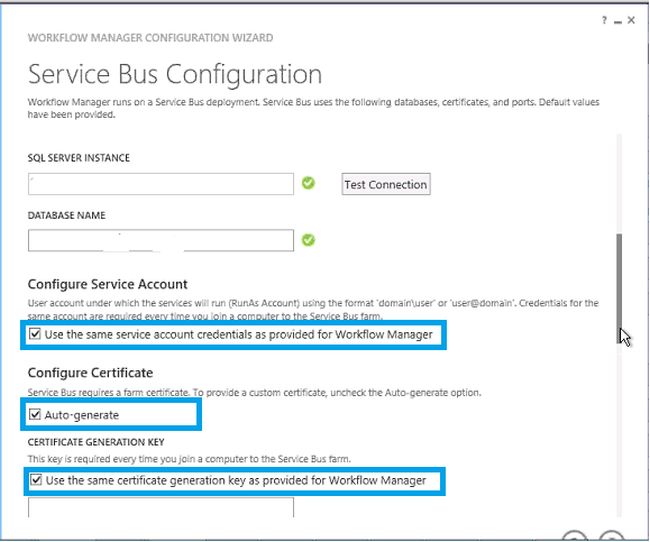Click the Configure Service Account heading
Viewport: 650px width, 542px height.
(108, 285)
